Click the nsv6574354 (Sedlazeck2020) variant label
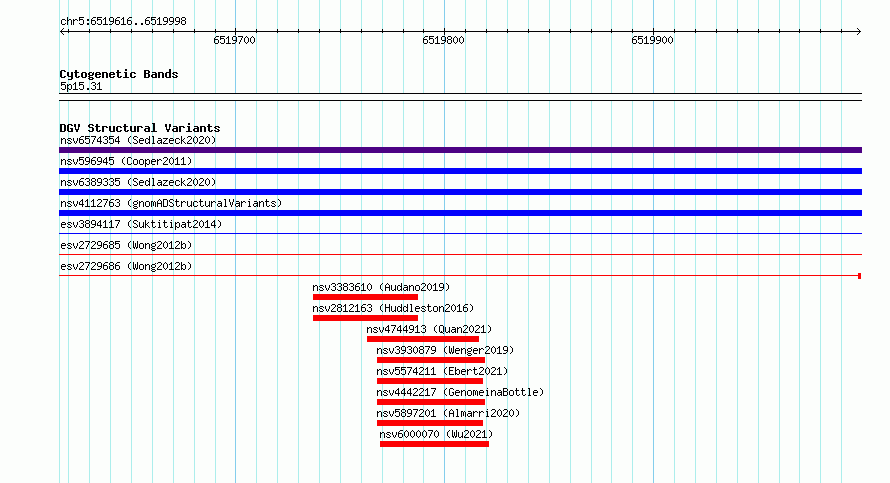 point(138,140)
